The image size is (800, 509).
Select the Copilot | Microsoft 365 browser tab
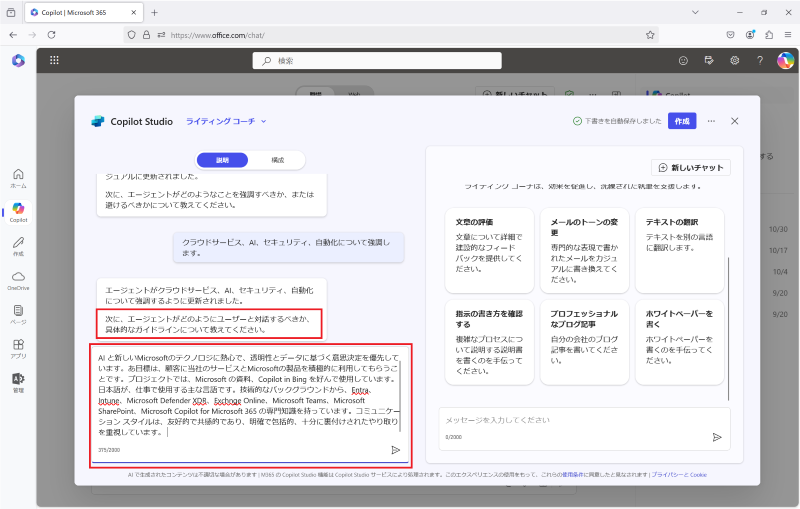[84, 12]
